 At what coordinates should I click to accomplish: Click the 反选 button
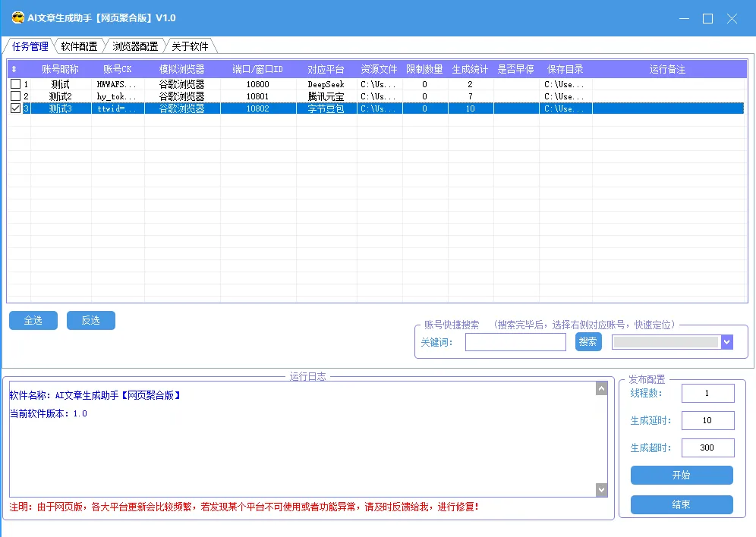(x=90, y=320)
